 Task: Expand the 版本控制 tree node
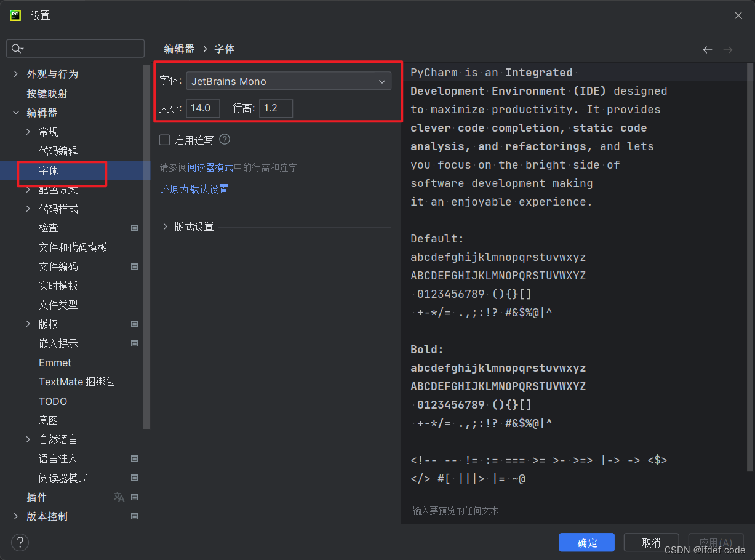(16, 516)
